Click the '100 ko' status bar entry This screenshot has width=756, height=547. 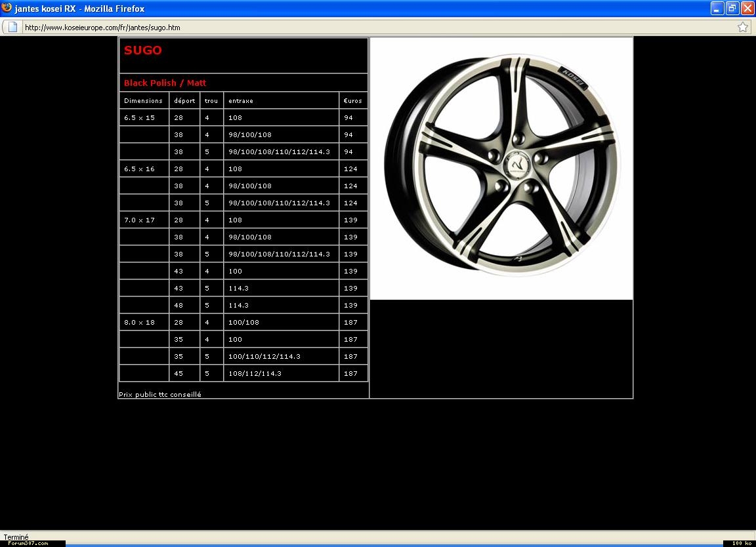click(742, 543)
